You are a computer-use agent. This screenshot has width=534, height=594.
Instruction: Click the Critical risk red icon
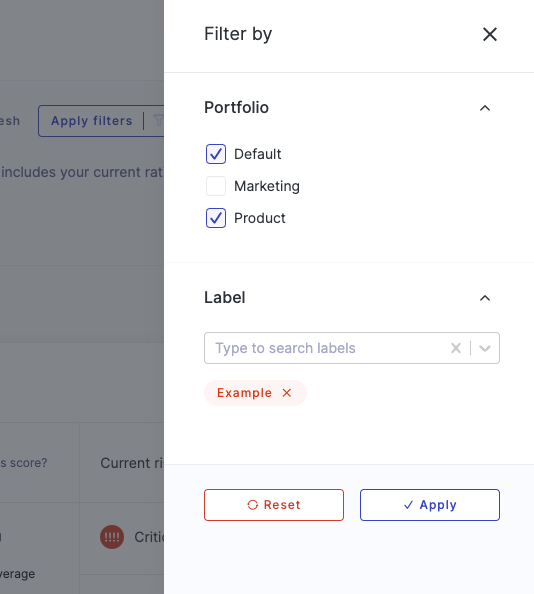112,537
